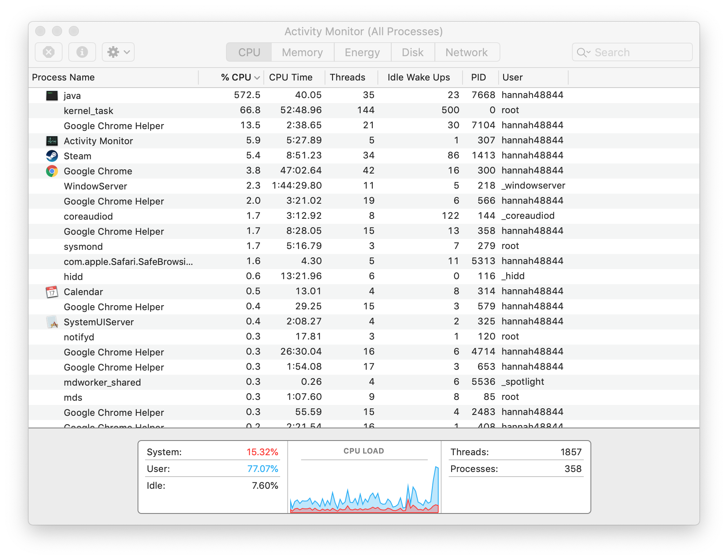
Task: Select the com.apple.Safari.SafeBrowsi... process
Action: click(x=364, y=262)
